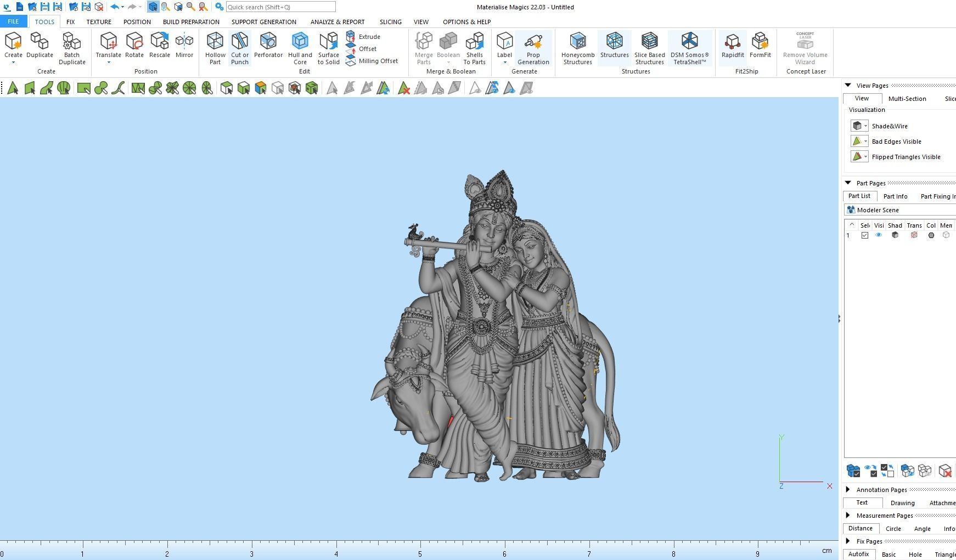Image resolution: width=956 pixels, height=560 pixels.
Task: Open the BUILD PREPARATION ribbon tab
Action: pos(191,22)
